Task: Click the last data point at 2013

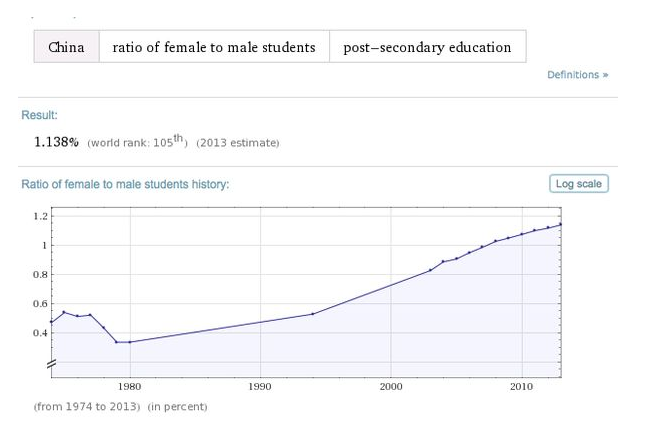Action: pyautogui.click(x=561, y=224)
